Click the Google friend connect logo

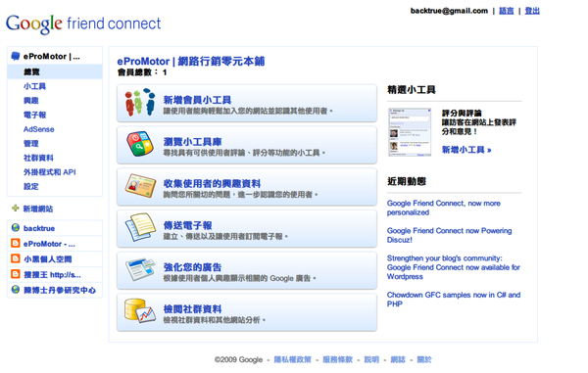83,23
